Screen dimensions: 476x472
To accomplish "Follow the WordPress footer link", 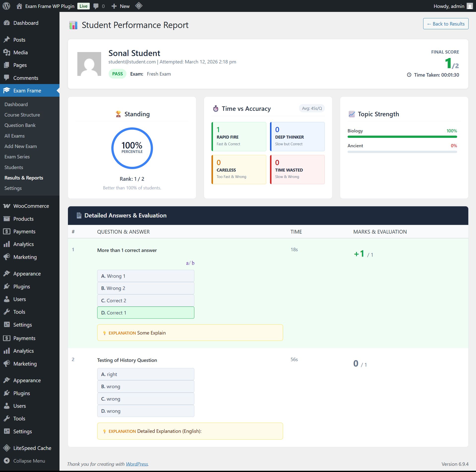I will pos(137,464).
